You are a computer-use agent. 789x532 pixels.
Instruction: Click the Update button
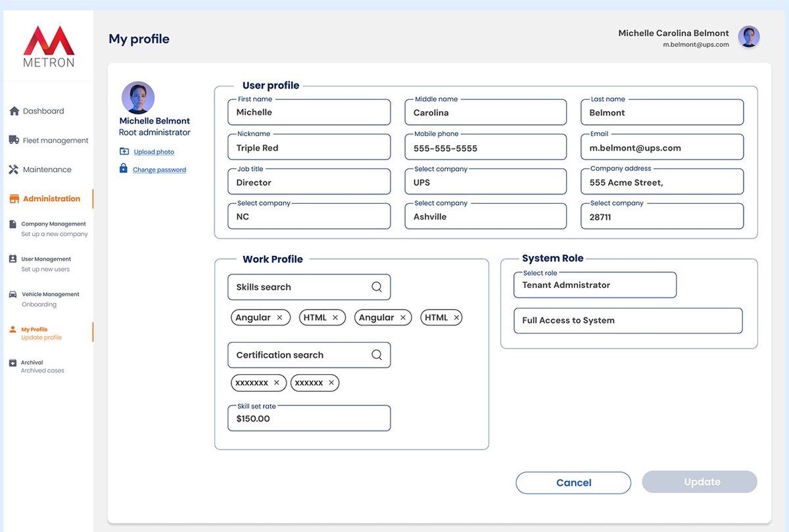[700, 482]
